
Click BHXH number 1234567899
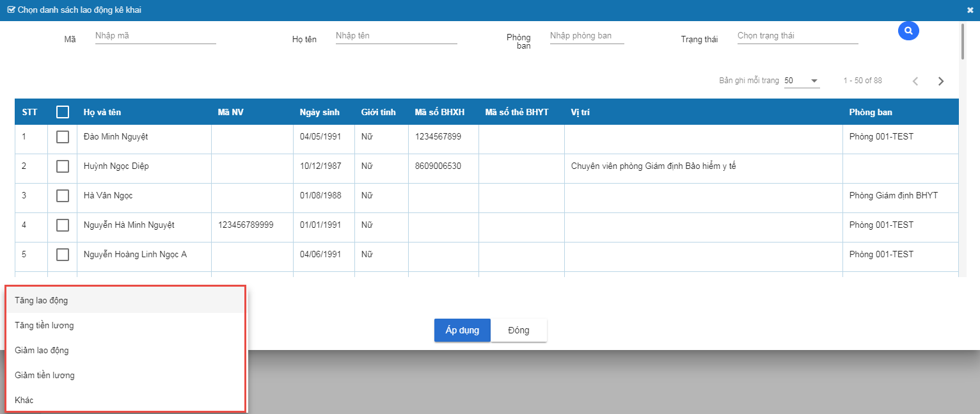coord(438,137)
